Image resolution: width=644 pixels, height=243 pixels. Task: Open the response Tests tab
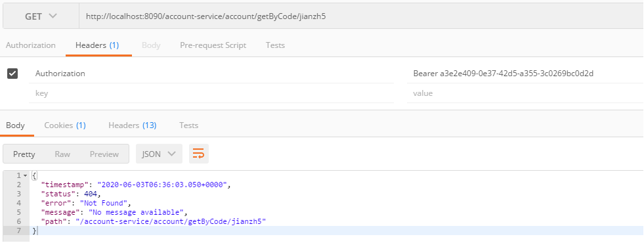189,125
